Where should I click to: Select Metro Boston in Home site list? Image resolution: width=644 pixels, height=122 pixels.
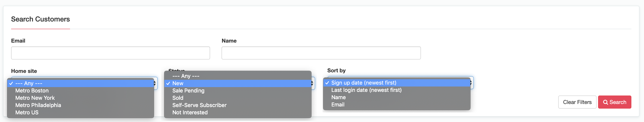tap(81, 91)
